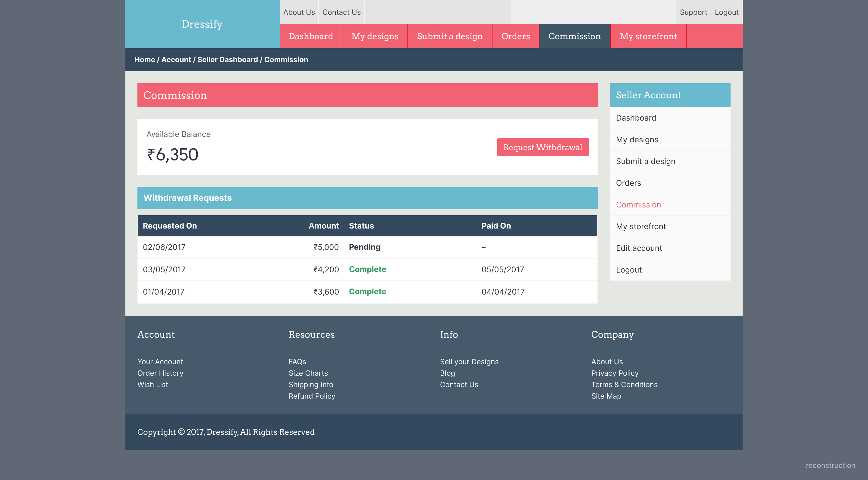Open Edit account in sidebar
The height and width of the screenshot is (480, 868).
pyautogui.click(x=670, y=248)
